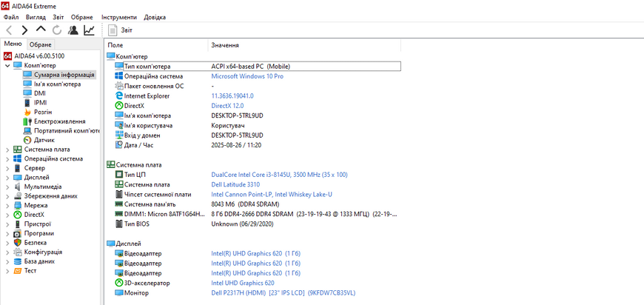
Task: Open the Звіт menu in menu bar
Action: pos(58,17)
